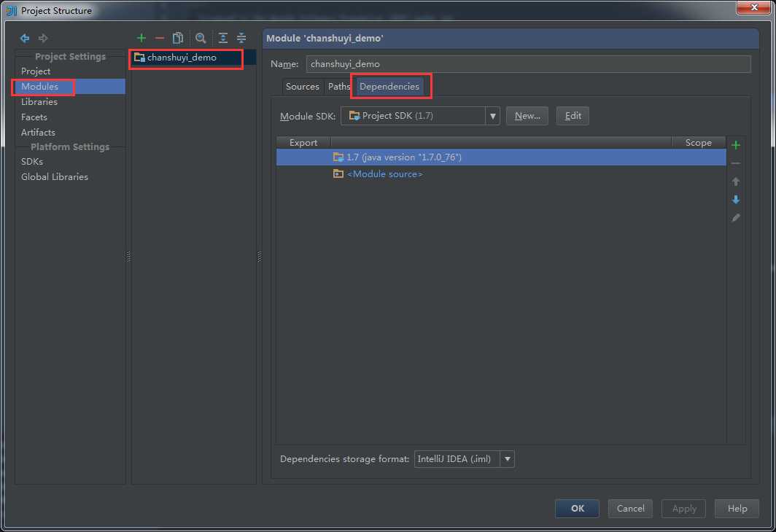The height and width of the screenshot is (532, 776).
Task: Open Artifacts settings
Action: coord(38,133)
